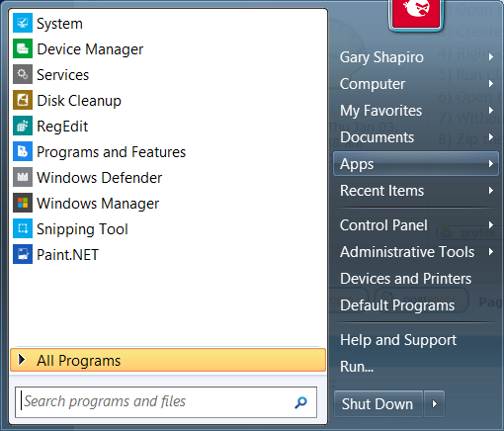Open the System icon shortcut

coord(23,23)
